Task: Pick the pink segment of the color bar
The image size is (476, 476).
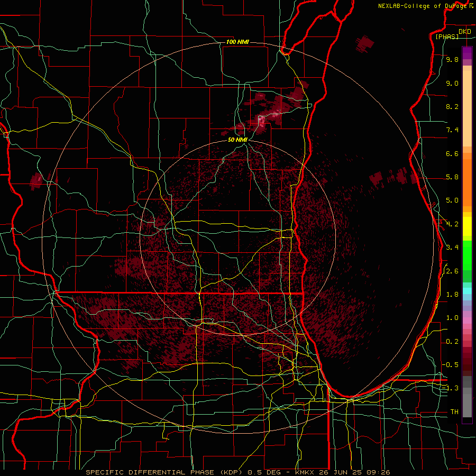Action: [x=467, y=321]
